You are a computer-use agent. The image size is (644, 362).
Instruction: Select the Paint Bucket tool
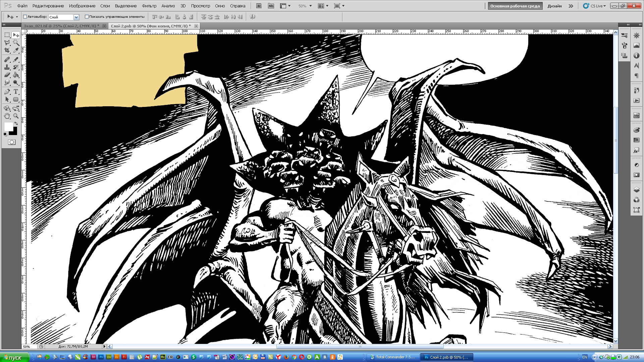(16, 75)
